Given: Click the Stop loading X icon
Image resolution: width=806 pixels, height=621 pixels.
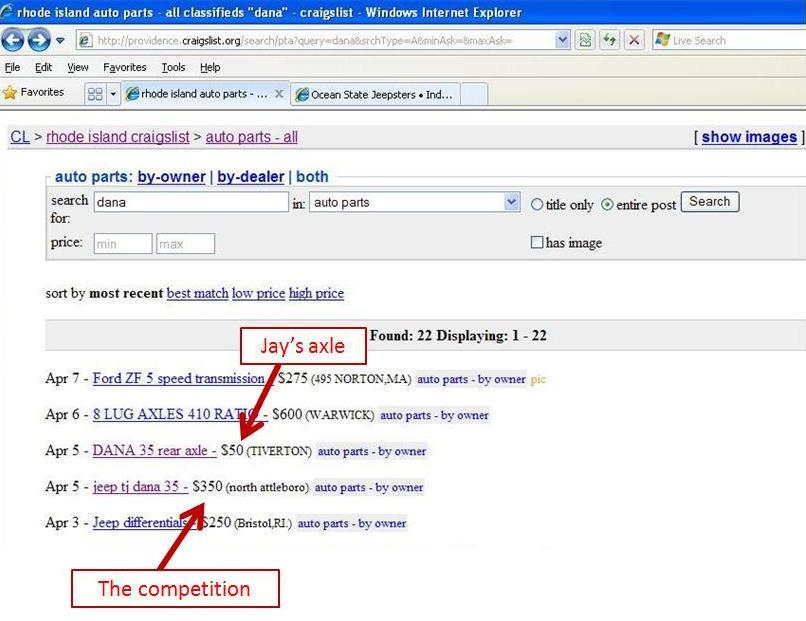Looking at the screenshot, I should (x=634, y=40).
